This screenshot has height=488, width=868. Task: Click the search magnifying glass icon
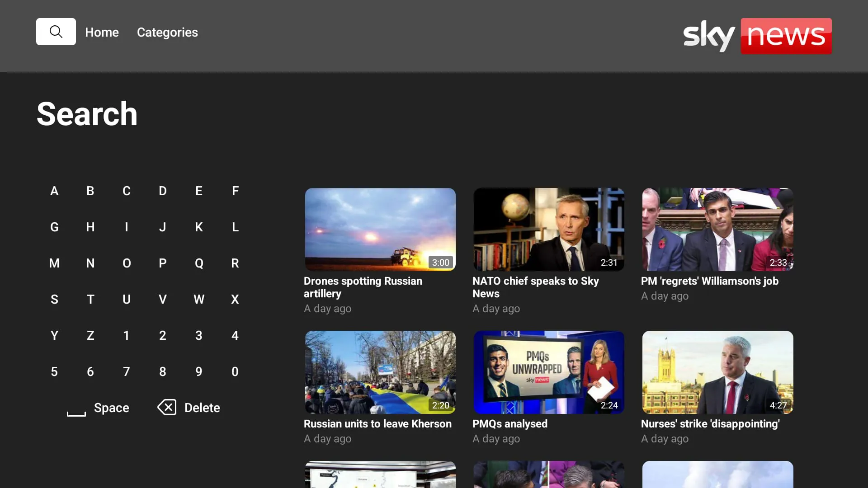pyautogui.click(x=56, y=32)
